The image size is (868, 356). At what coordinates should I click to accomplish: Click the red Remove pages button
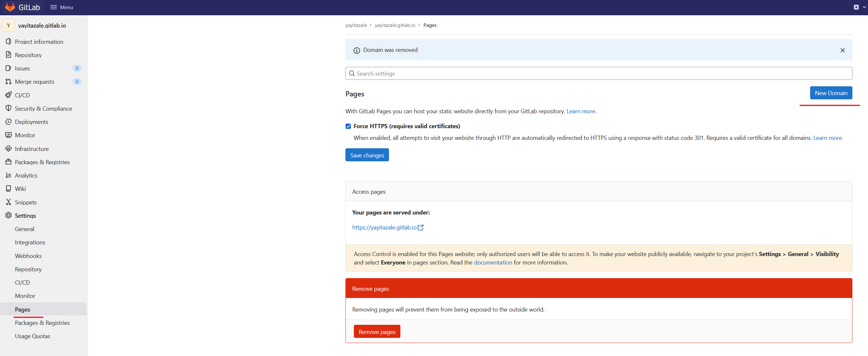pos(377,331)
